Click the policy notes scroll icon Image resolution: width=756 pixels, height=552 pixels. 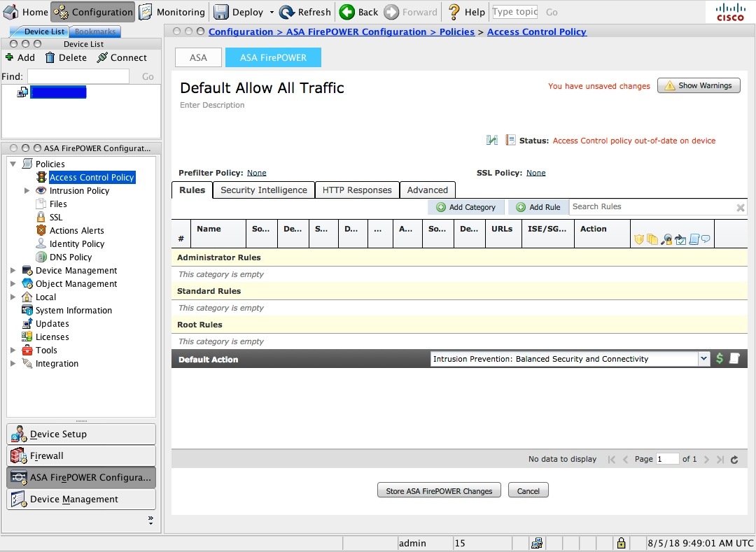694,239
